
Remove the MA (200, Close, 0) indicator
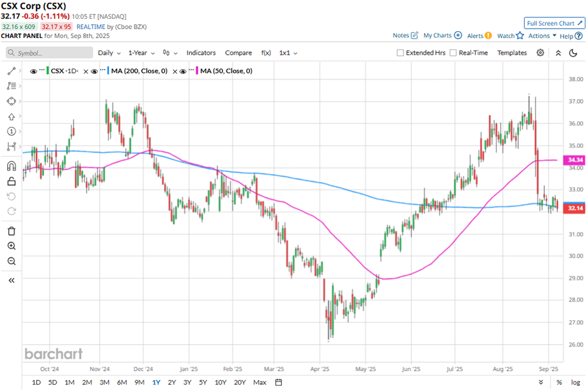click(x=175, y=72)
